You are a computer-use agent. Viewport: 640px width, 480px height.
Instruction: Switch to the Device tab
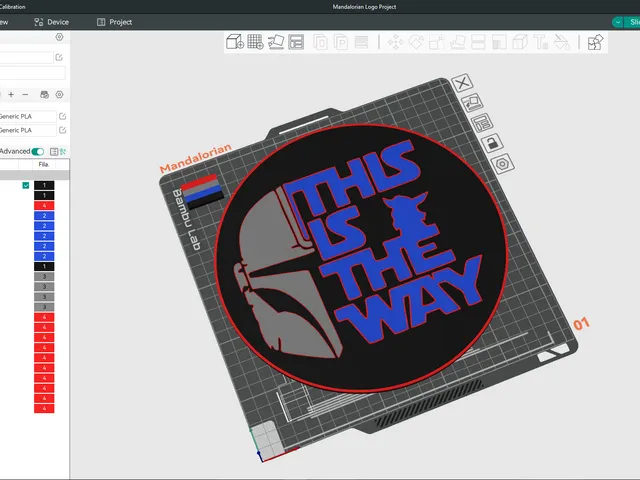click(x=51, y=22)
